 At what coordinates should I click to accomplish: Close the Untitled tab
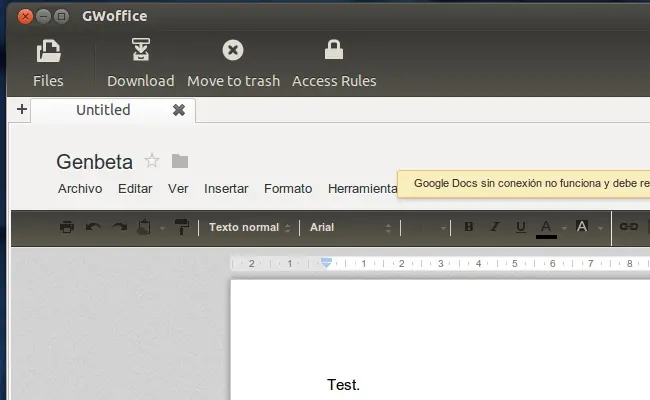coord(179,110)
